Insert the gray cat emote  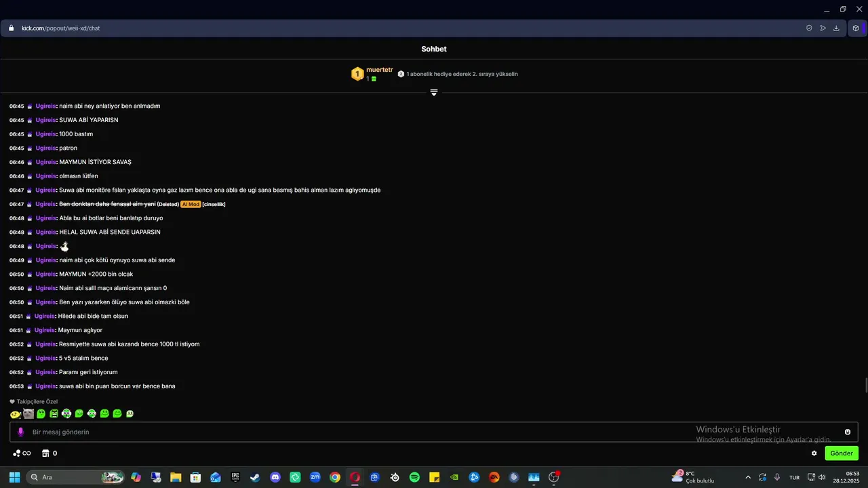pos(28,413)
